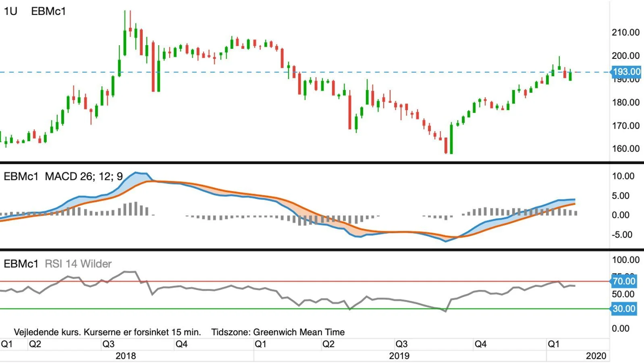
Task: Click the RSI 30.00 oversold level tag
Action: (624, 309)
